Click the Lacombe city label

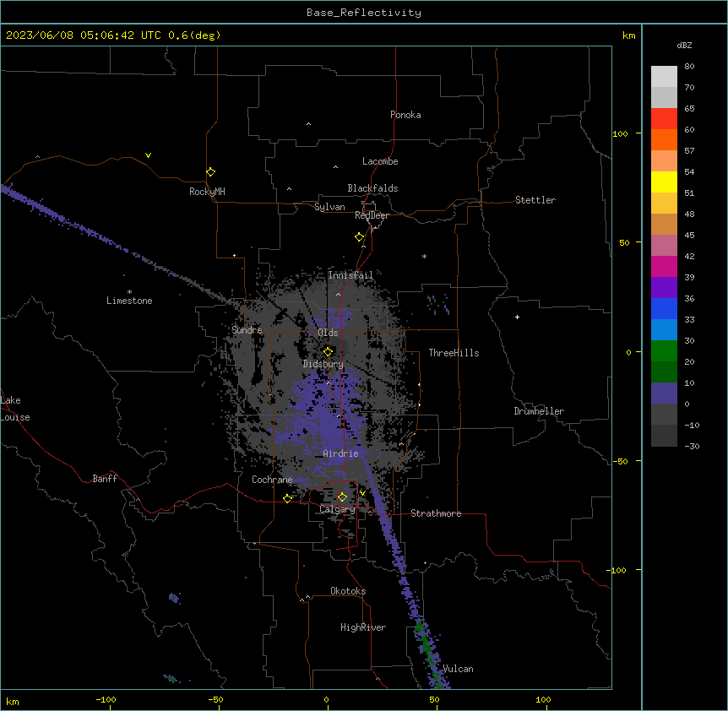click(380, 161)
